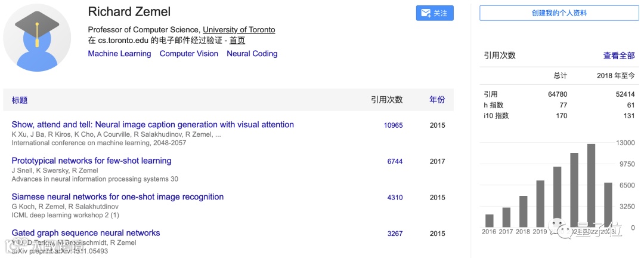Image resolution: width=644 pixels, height=258 pixels.
Task: Click 查看全部 to view all citations
Action: [618, 56]
